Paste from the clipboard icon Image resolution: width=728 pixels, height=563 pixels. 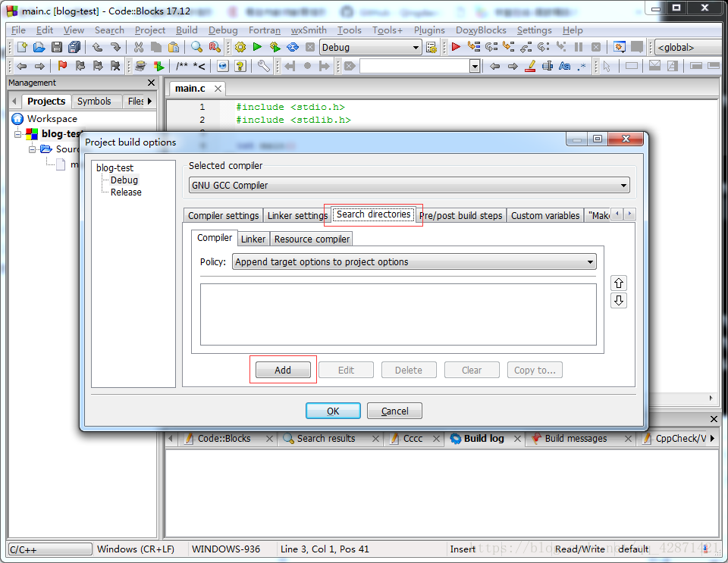pyautogui.click(x=173, y=47)
